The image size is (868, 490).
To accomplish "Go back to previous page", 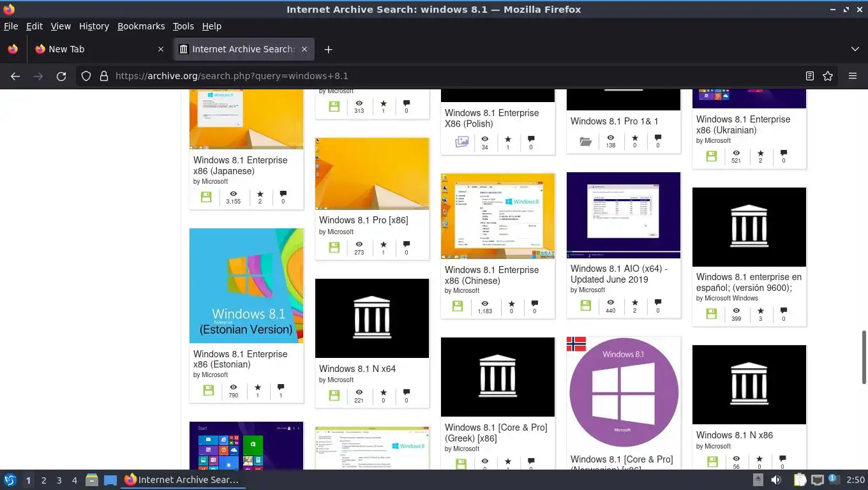I will click(15, 76).
